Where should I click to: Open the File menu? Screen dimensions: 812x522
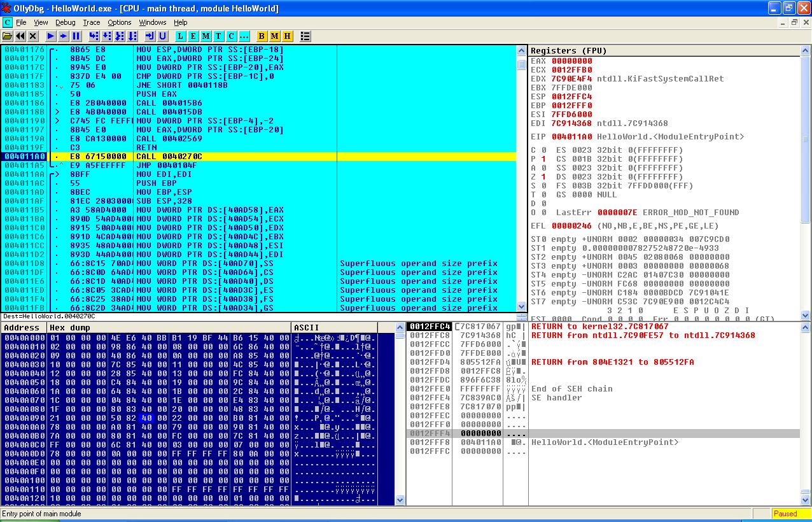(x=21, y=22)
